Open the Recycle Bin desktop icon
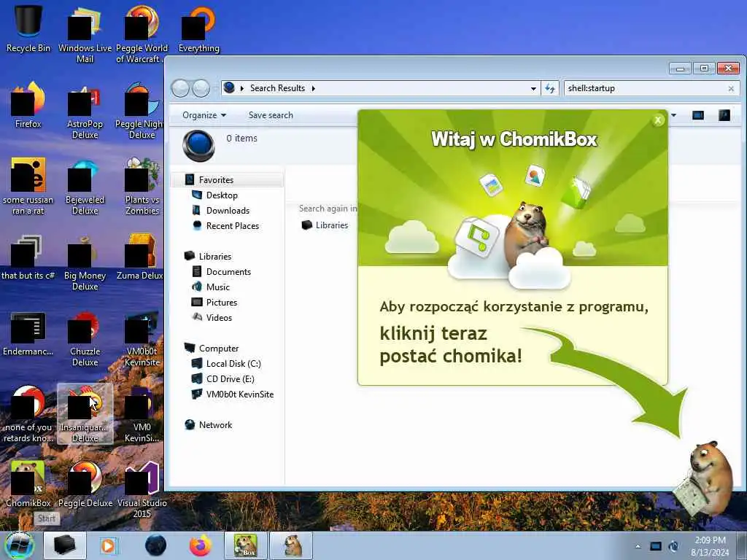This screenshot has height=560, width=747. point(28,28)
